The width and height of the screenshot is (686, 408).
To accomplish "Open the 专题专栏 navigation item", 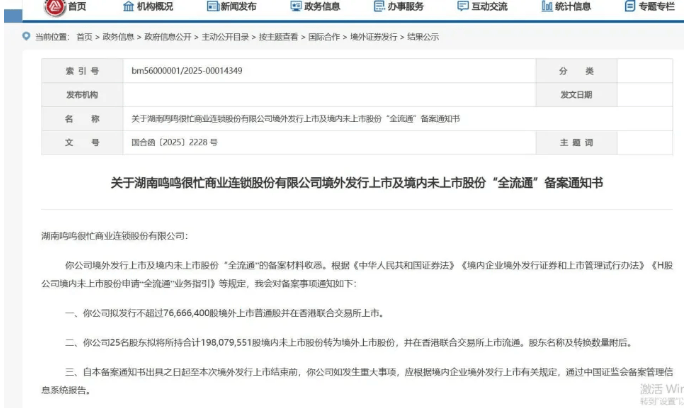I will point(657,7).
